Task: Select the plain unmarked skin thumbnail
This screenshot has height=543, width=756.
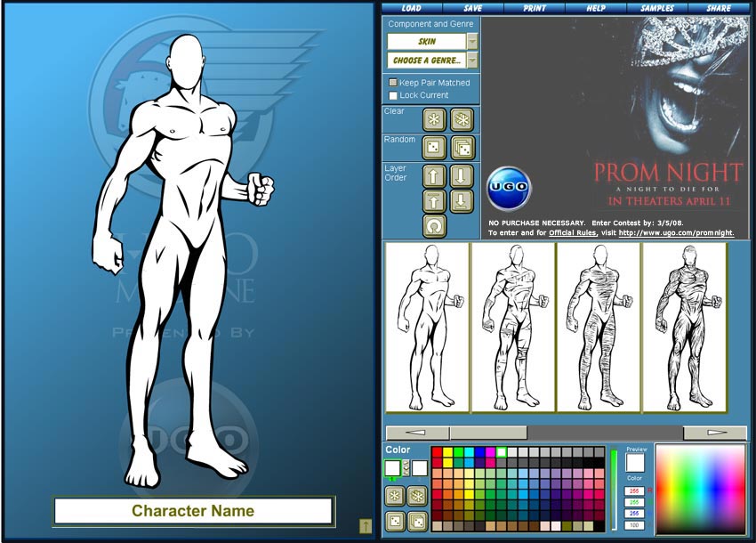Action: pos(428,328)
